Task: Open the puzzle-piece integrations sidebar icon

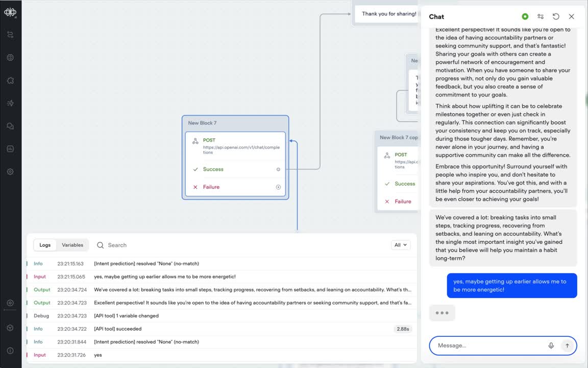Action: (x=10, y=80)
